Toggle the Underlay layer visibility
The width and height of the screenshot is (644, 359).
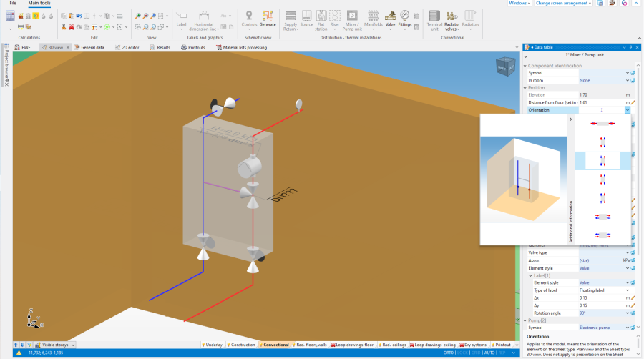[x=213, y=345]
